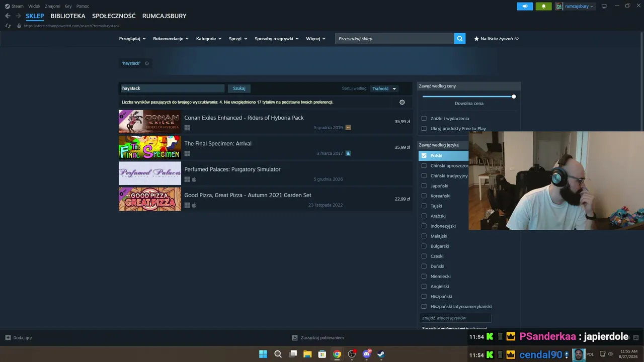
Task: Check the Hiszpański language filter
Action: (424, 297)
